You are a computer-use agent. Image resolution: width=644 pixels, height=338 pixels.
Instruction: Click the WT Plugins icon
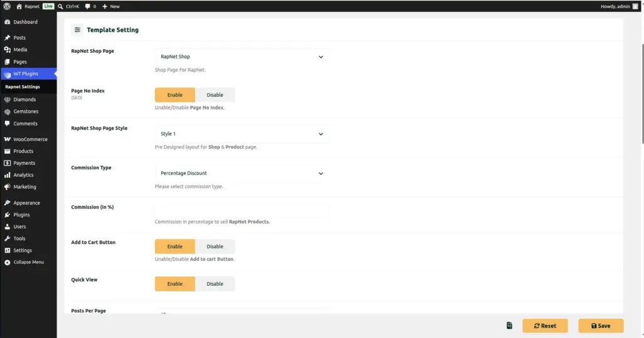point(7,74)
